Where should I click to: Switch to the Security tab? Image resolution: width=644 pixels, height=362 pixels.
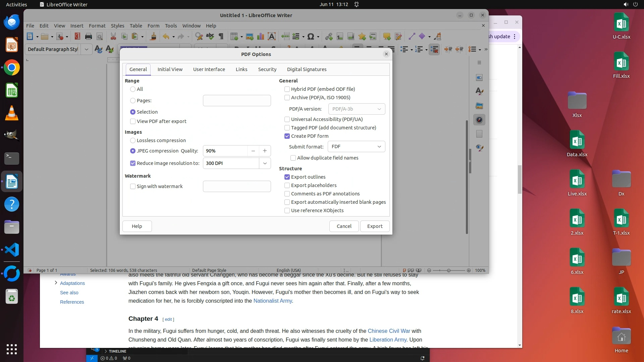[x=267, y=69]
